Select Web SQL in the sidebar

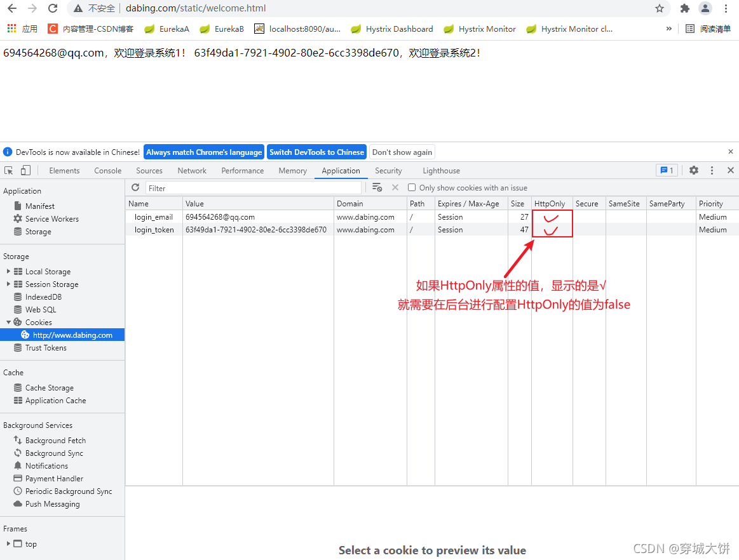click(41, 309)
